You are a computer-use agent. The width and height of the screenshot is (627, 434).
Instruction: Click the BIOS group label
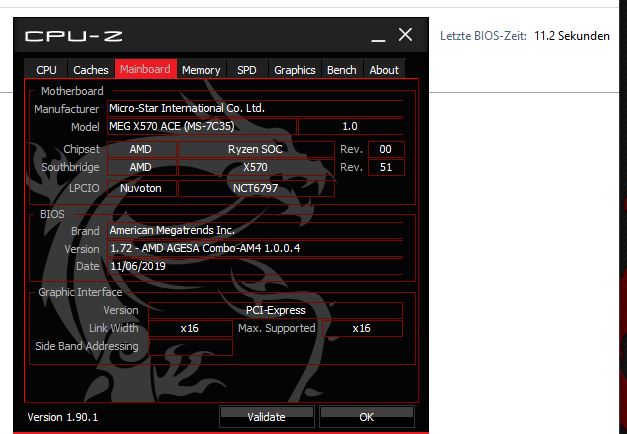point(52,214)
